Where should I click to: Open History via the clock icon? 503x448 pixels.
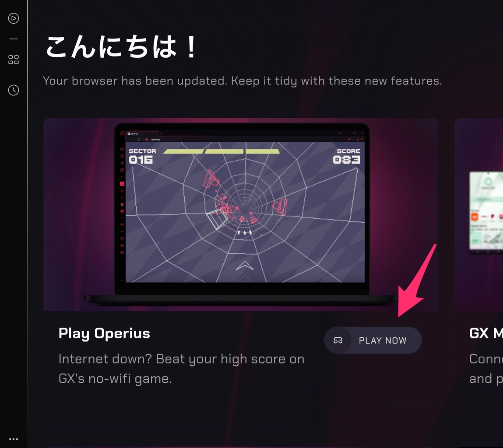[14, 90]
